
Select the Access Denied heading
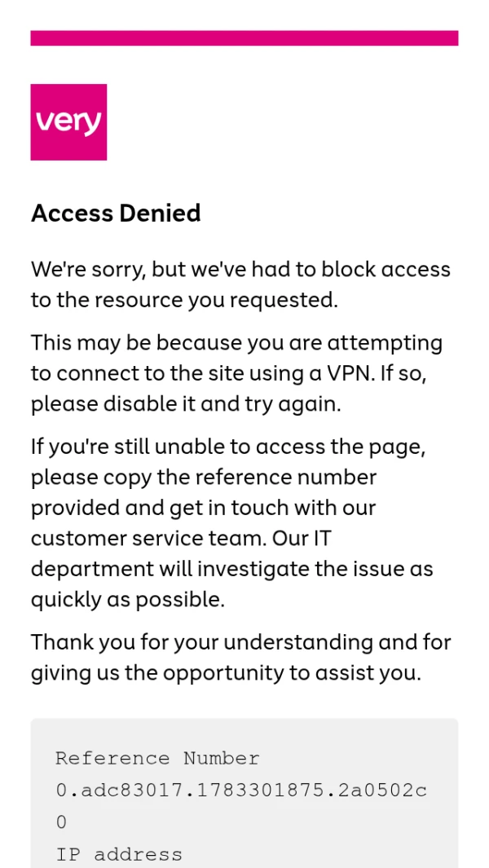click(x=116, y=213)
